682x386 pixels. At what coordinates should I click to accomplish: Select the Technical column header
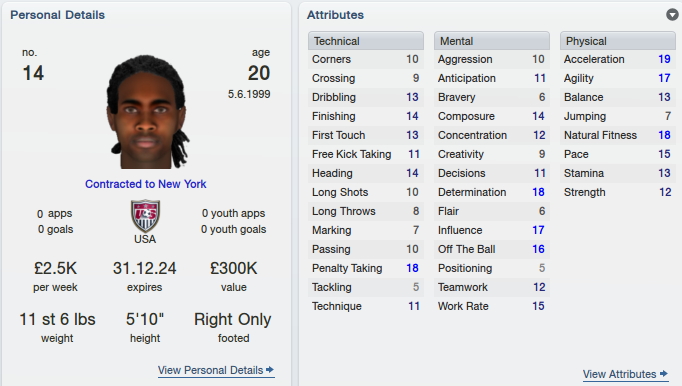click(366, 41)
